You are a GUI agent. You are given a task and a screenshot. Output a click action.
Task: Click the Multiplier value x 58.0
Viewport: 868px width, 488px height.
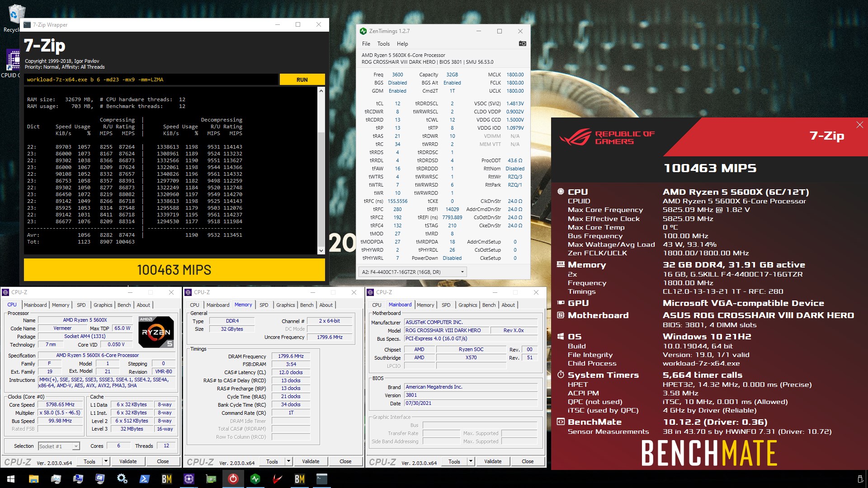coord(60,413)
